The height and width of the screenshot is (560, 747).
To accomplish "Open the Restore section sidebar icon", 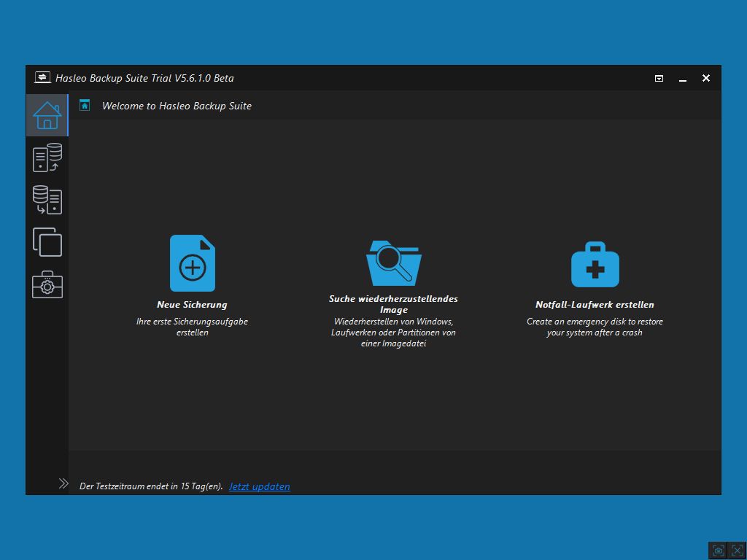I will click(x=47, y=200).
